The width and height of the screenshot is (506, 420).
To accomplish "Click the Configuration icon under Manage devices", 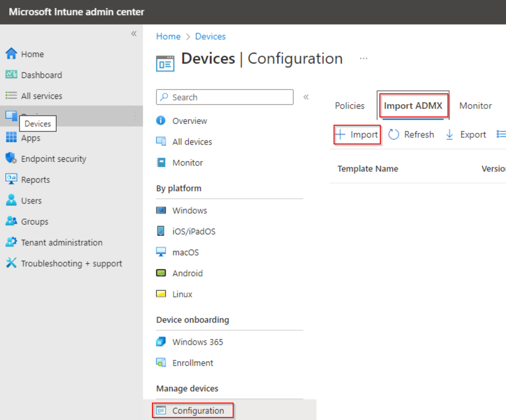I will click(x=161, y=410).
